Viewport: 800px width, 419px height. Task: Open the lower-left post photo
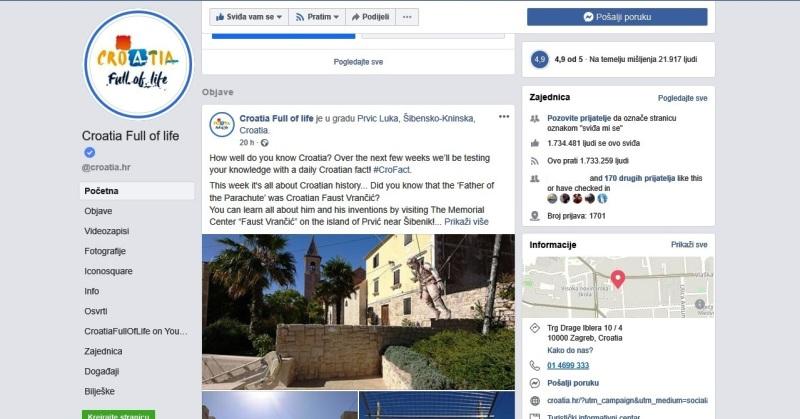click(280, 405)
